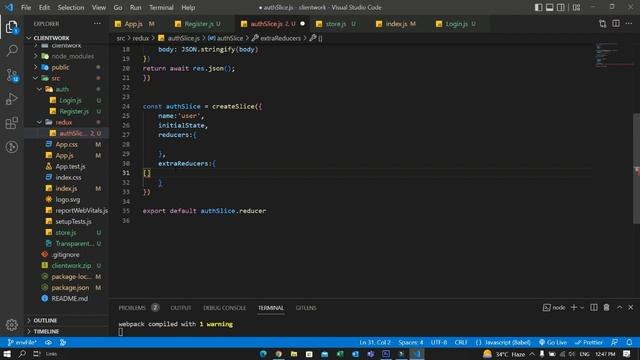Click Go Live in status bar

553,342
